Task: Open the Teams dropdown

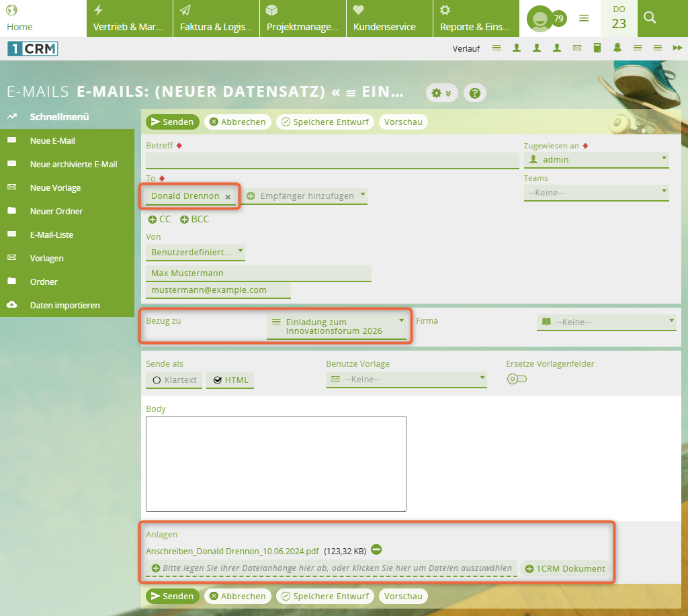Action: [x=596, y=192]
